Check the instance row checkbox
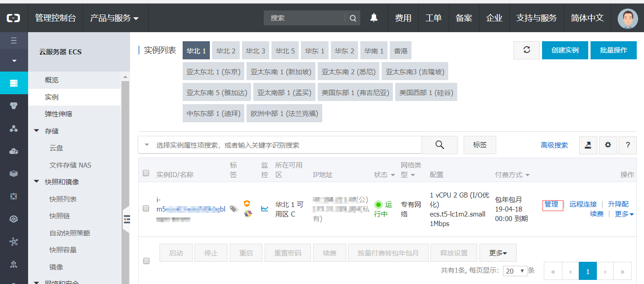This screenshot has width=644, height=284. [146, 208]
